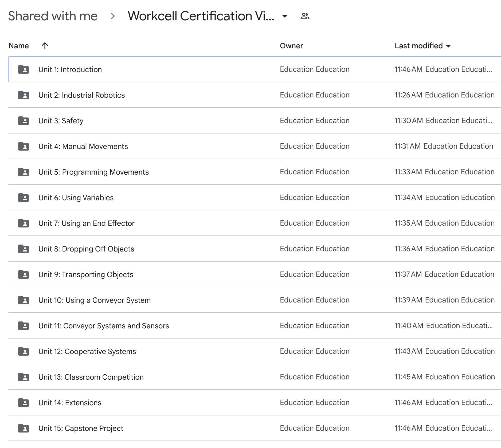Image resolution: width=501 pixels, height=448 pixels.
Task: Click the shared folder icon for Unit 1
Action: tap(24, 69)
